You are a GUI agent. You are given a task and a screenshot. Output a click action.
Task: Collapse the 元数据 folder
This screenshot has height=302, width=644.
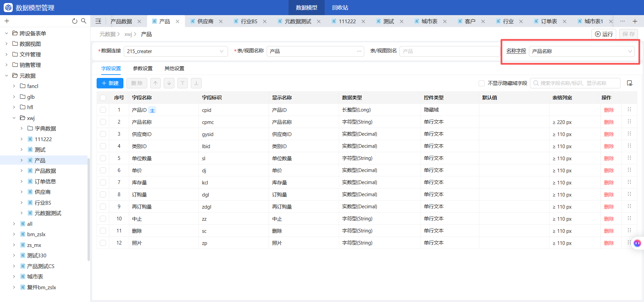pyautogui.click(x=6, y=76)
